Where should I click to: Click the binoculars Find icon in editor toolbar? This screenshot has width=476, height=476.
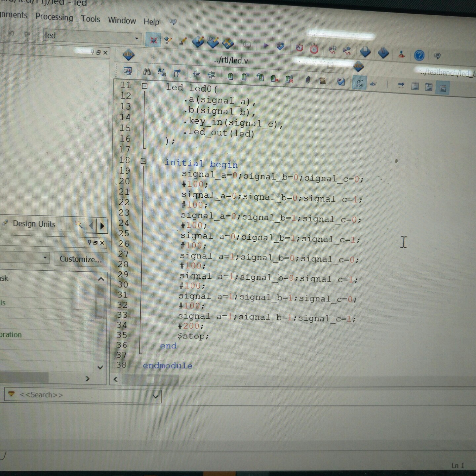click(147, 72)
